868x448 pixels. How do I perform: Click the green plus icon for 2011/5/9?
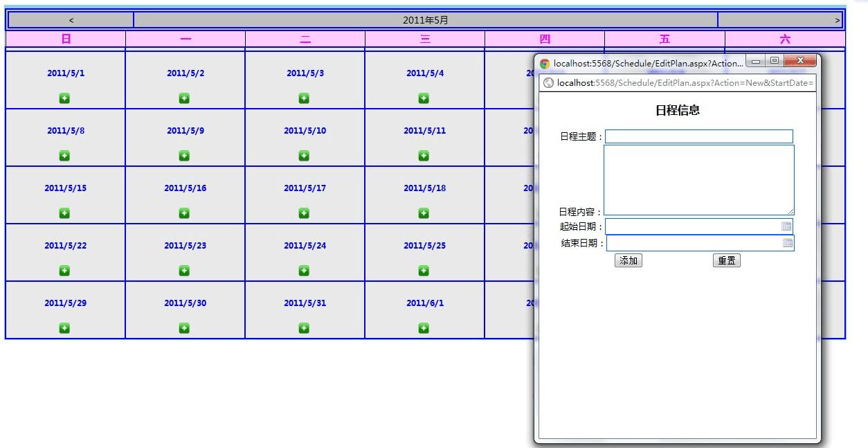(184, 156)
